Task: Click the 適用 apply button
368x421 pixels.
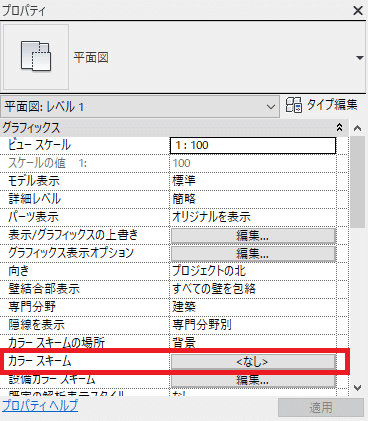Action: 321,407
